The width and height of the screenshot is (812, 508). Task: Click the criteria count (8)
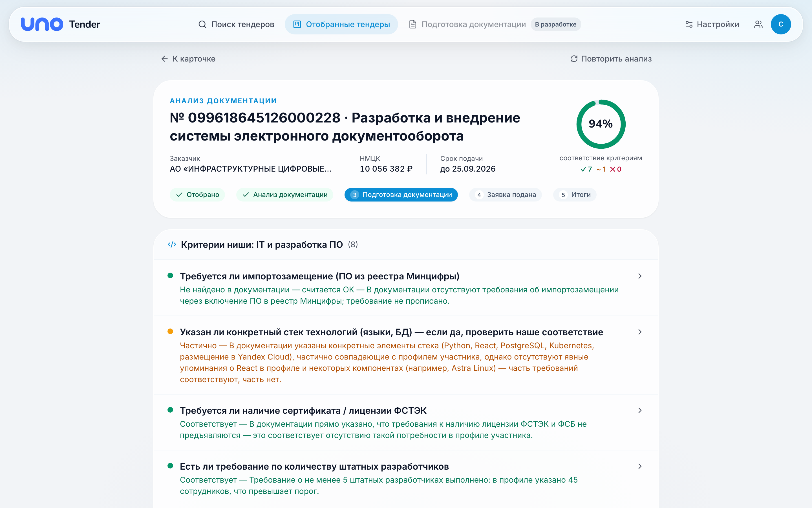click(x=353, y=245)
